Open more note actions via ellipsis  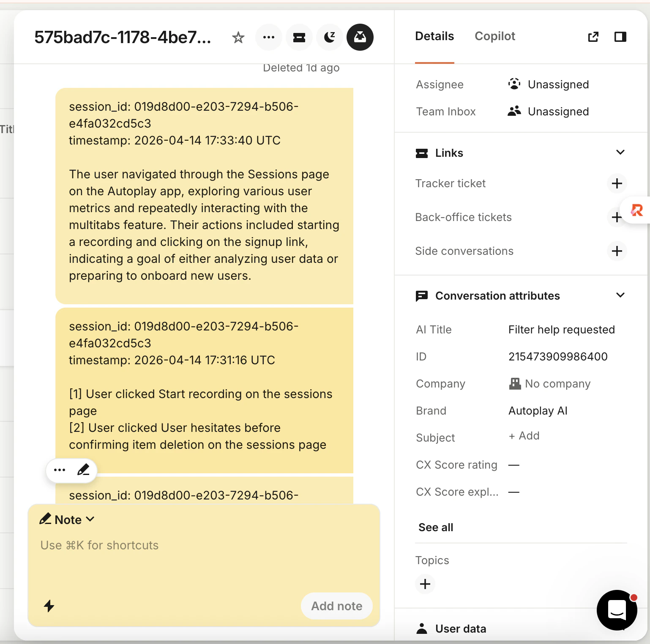[x=59, y=469]
